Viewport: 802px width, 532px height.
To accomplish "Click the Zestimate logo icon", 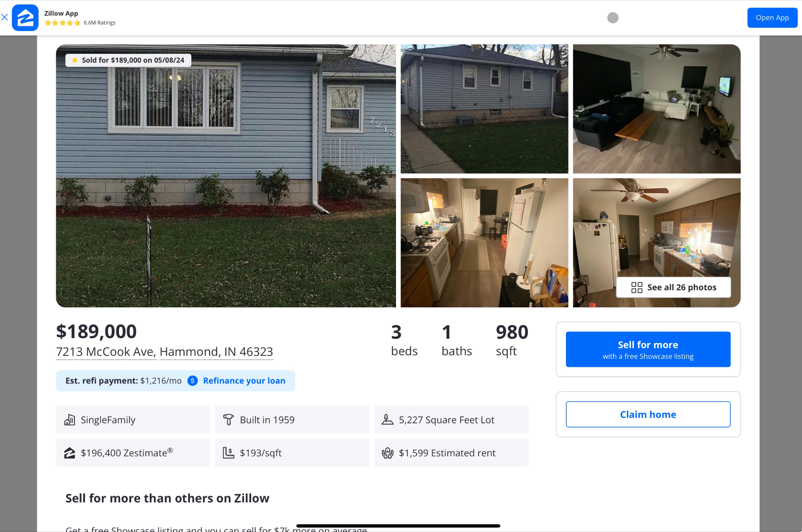I will point(69,453).
